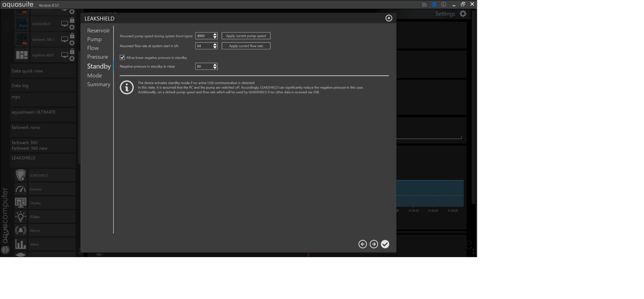Minimize the aquasuite window
The width and height of the screenshot is (644, 299).
[x=454, y=5]
